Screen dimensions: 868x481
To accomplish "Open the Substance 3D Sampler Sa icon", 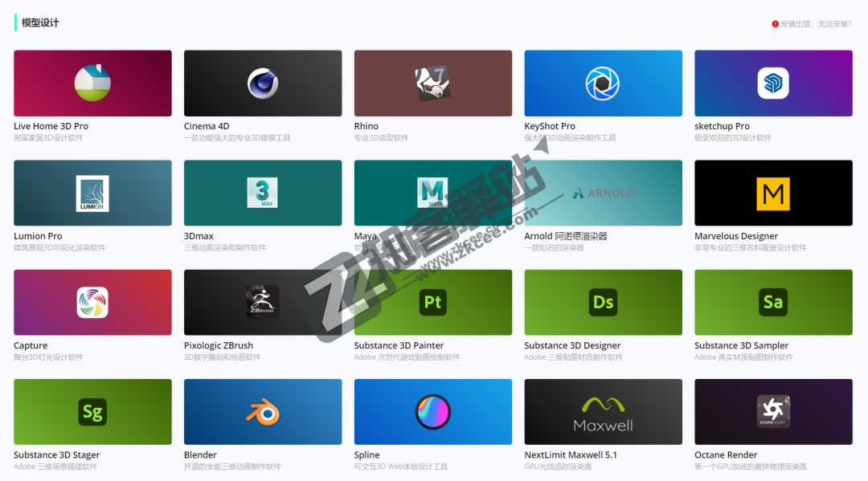I will pyautogui.click(x=773, y=303).
